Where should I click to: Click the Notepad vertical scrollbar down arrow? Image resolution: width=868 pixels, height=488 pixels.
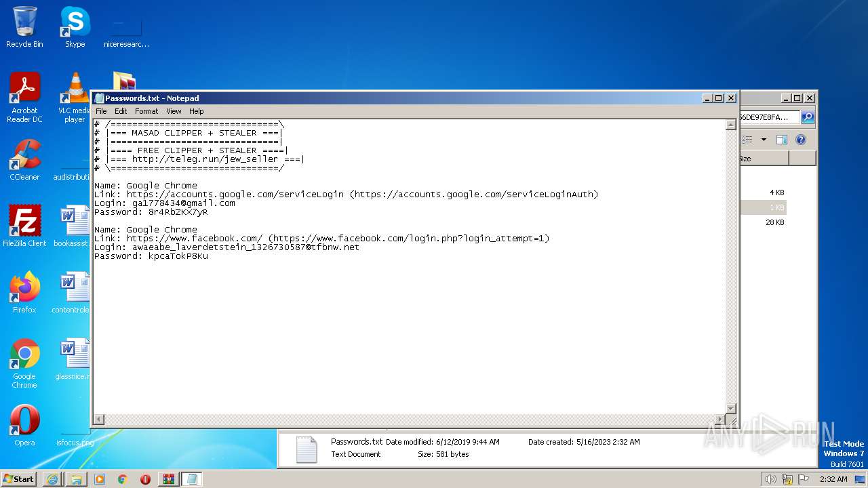tap(730, 409)
